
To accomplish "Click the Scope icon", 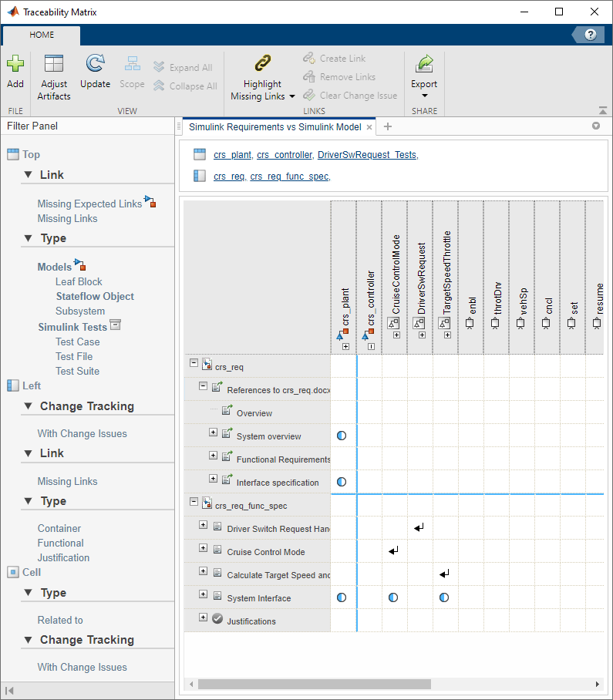I will coord(132,64).
